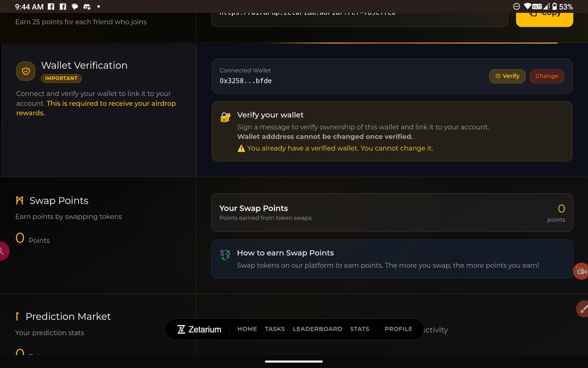Viewport: 588px width, 368px height.
Task: Click the small shield inside Verify button
Action: [x=498, y=76]
